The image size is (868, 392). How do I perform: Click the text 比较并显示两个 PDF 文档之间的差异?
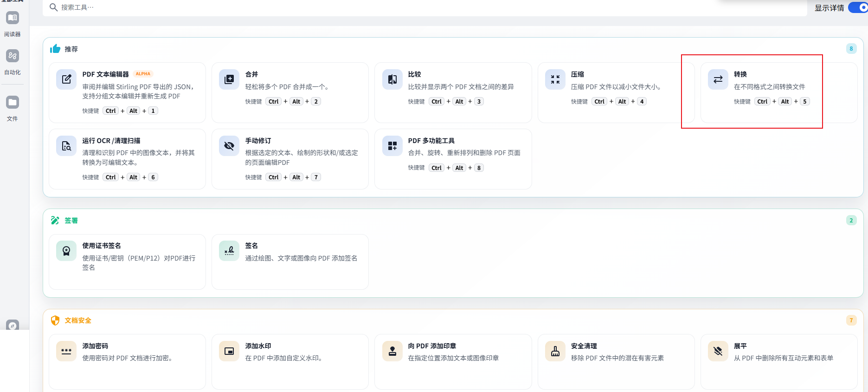pyautogui.click(x=461, y=87)
